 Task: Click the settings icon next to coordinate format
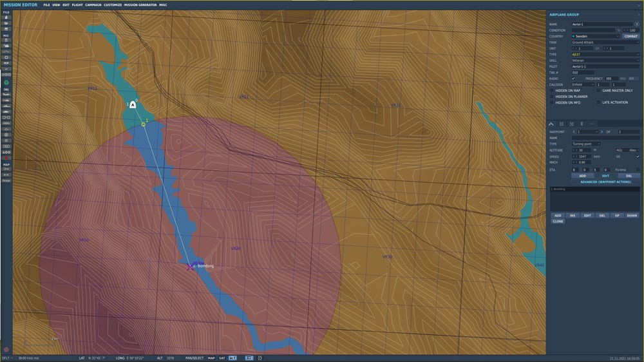click(260, 358)
